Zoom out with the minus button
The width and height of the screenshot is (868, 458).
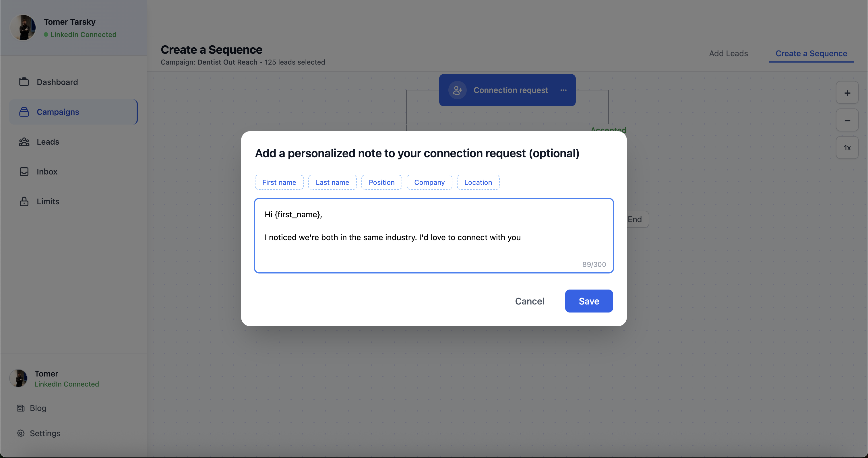tap(847, 121)
